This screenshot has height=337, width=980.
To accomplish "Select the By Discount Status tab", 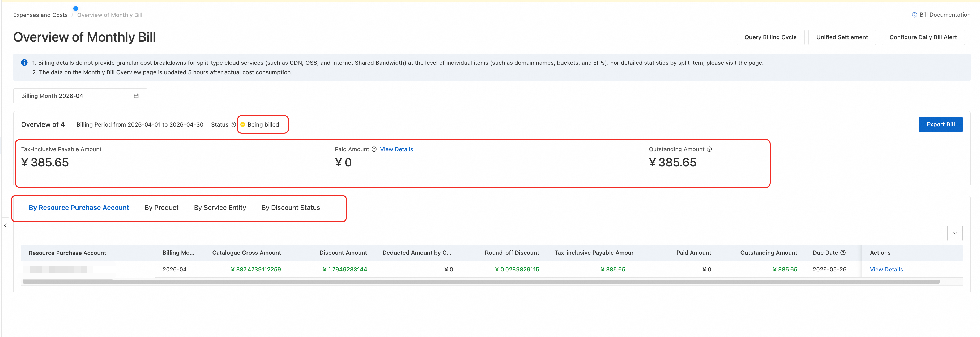I will coord(290,208).
